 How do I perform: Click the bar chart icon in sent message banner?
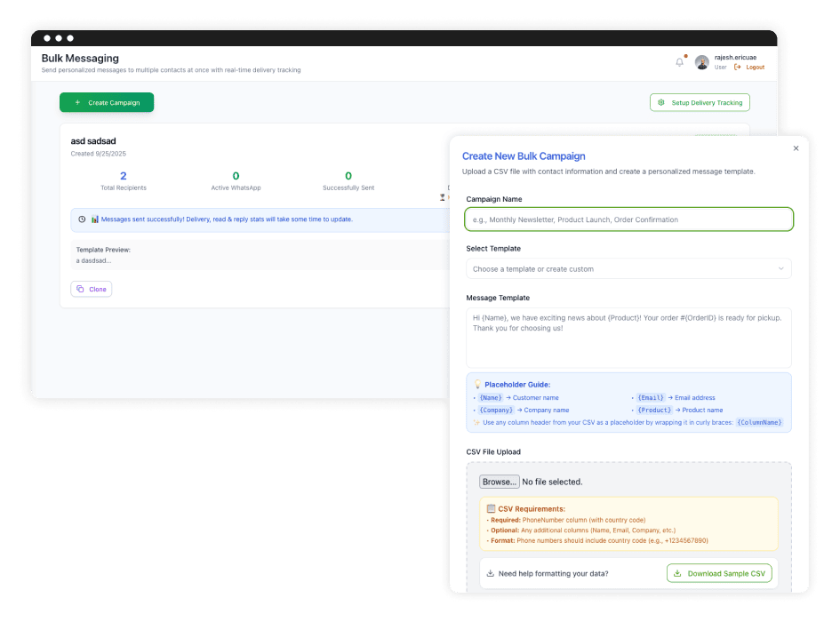tap(93, 219)
